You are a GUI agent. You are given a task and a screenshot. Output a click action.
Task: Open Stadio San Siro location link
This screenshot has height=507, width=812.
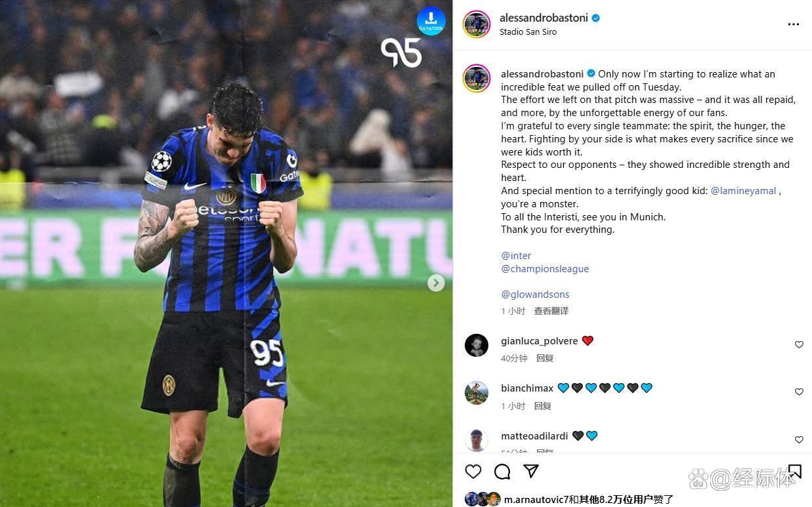(528, 32)
